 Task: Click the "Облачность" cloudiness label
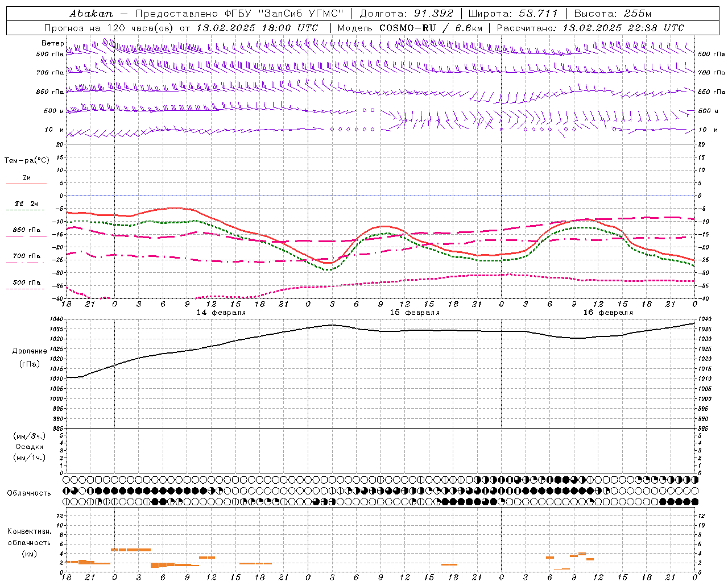pos(29,493)
